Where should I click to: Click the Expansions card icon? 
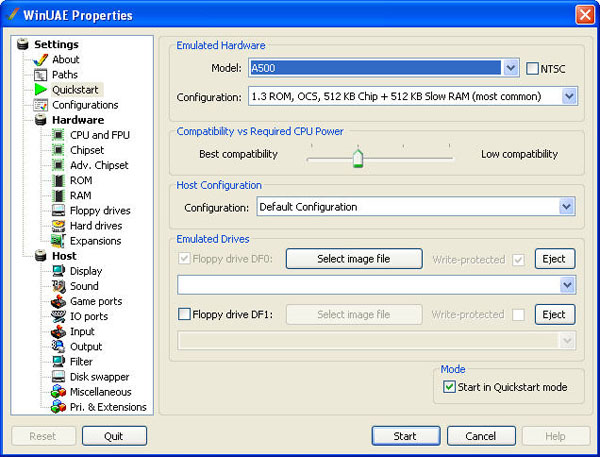click(x=58, y=241)
